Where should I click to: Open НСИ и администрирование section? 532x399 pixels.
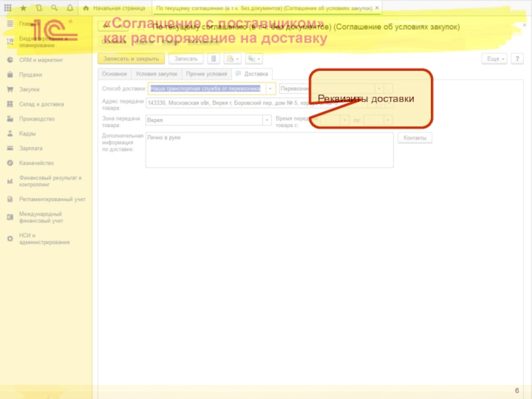[45, 239]
